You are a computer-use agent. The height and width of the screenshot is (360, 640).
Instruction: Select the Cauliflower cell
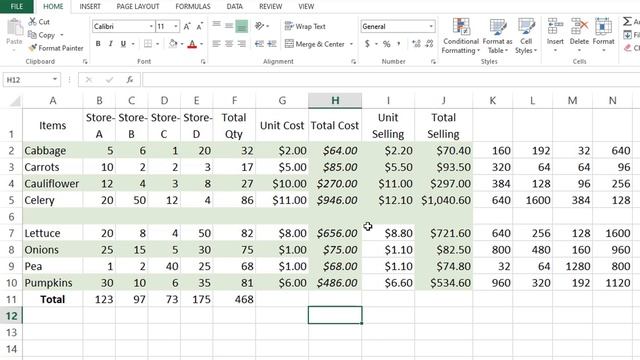pyautogui.click(x=53, y=184)
